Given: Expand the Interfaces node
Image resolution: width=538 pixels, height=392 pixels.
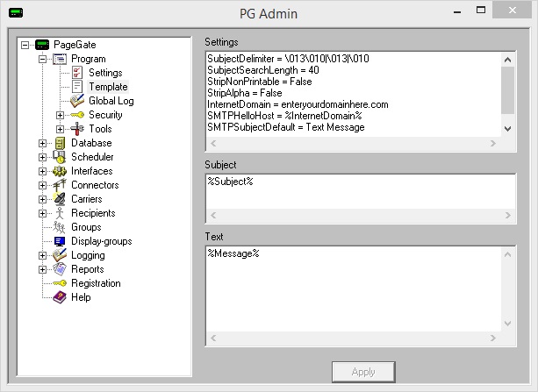Looking at the screenshot, I should (x=42, y=171).
